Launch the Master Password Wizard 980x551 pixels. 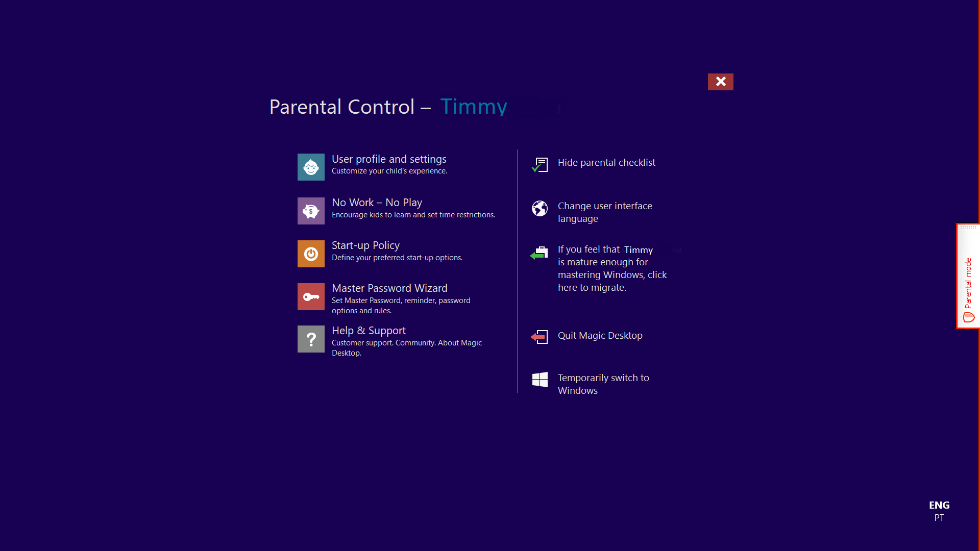(389, 288)
